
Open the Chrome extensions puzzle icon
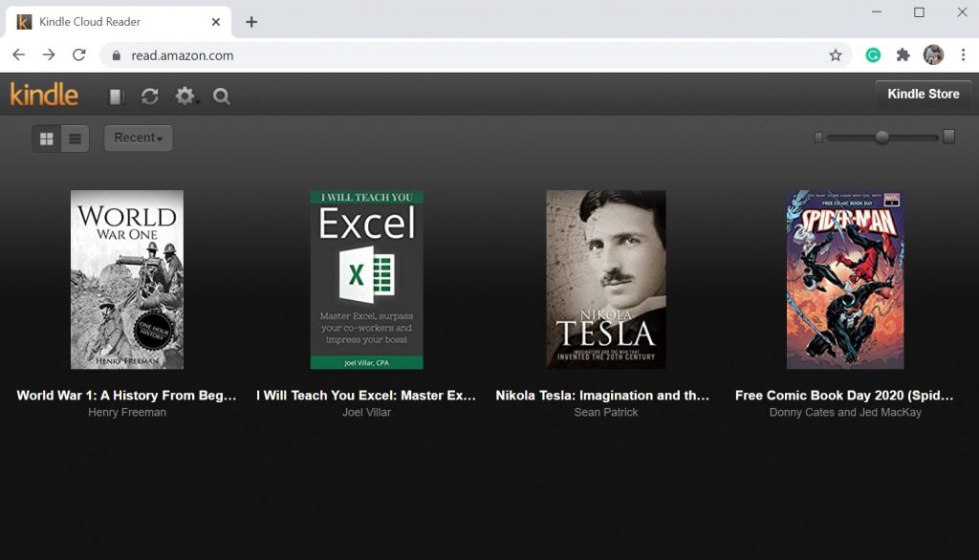[x=903, y=55]
